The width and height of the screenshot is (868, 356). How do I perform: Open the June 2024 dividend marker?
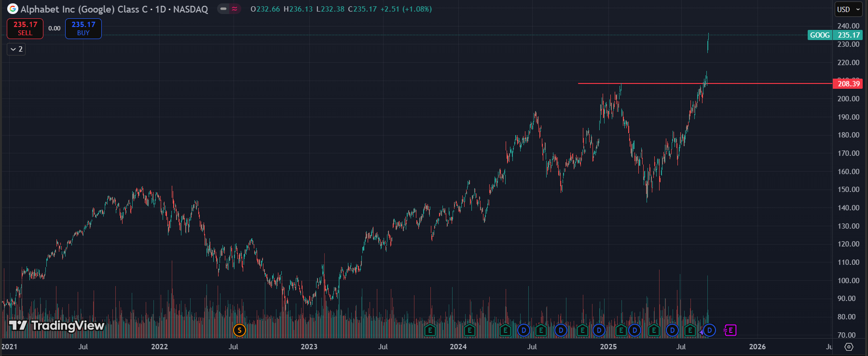(524, 330)
